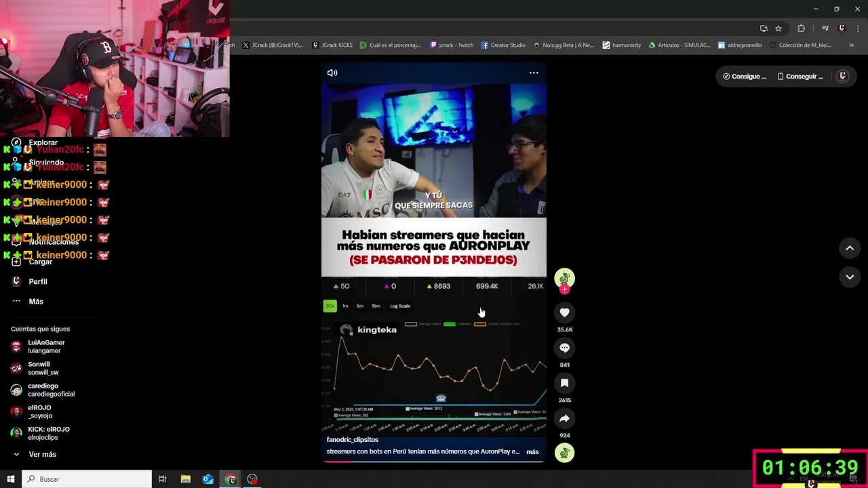Bookmark this page star icon
The height and width of the screenshot is (488, 868).
coord(778,28)
